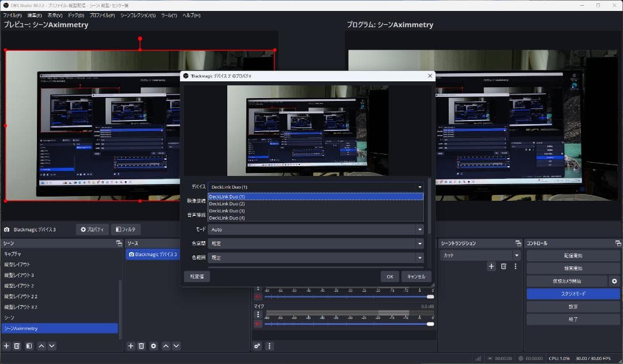Pop out the シーントランジション dock panel
This screenshot has height=364, width=623.
point(518,243)
